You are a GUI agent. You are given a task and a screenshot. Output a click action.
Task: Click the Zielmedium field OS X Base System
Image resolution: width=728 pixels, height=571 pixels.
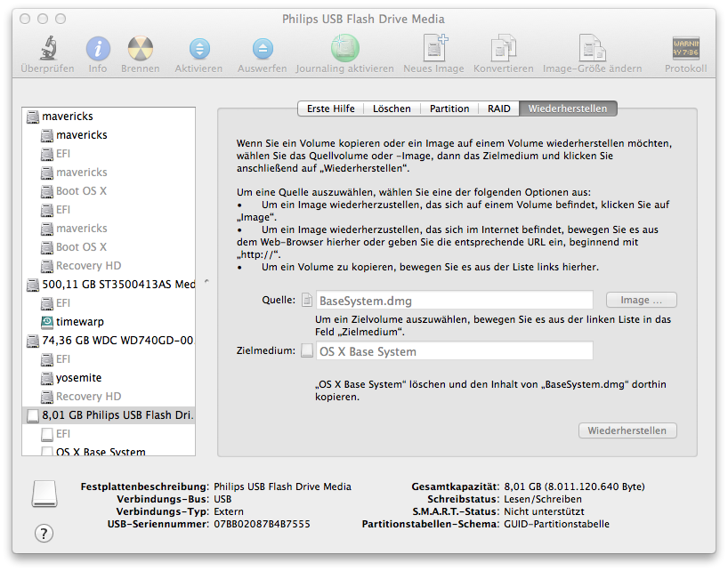pyautogui.click(x=454, y=351)
